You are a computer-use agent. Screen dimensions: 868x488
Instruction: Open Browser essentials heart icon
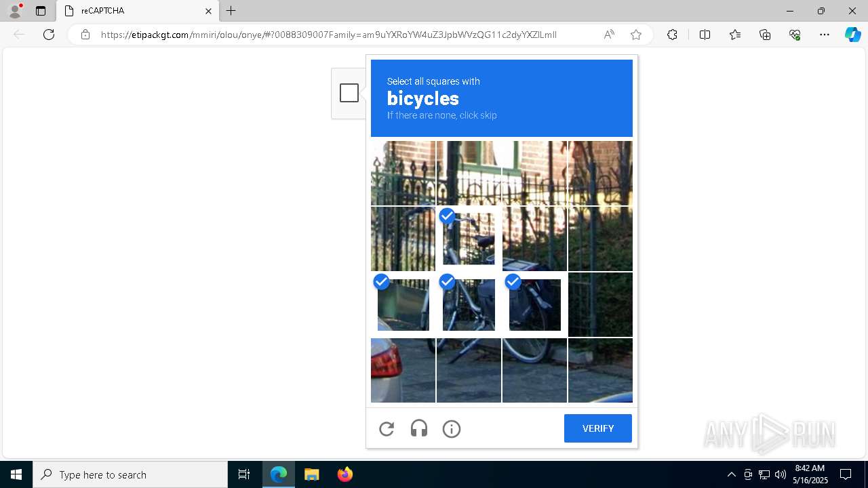795,35
